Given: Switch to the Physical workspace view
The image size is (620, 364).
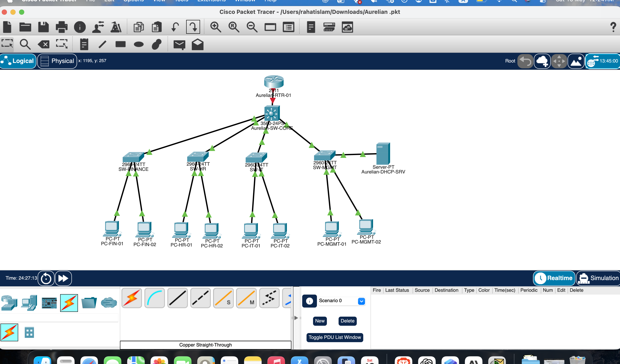Looking at the screenshot, I should click(57, 61).
